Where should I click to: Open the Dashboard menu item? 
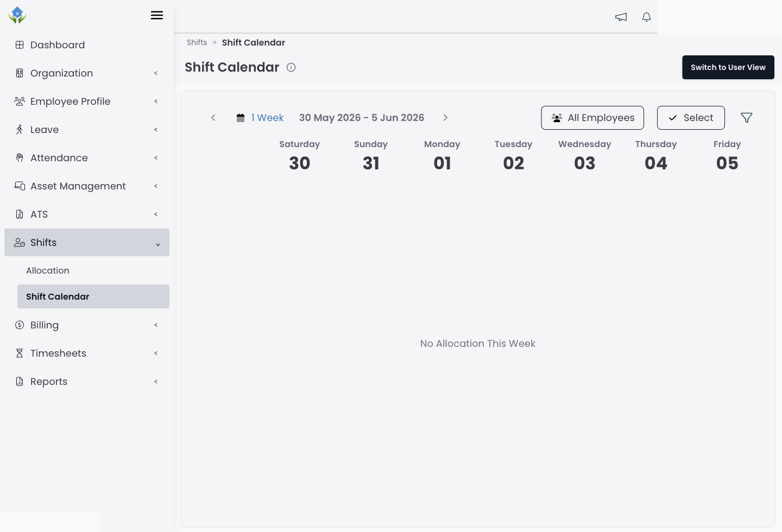click(87, 45)
